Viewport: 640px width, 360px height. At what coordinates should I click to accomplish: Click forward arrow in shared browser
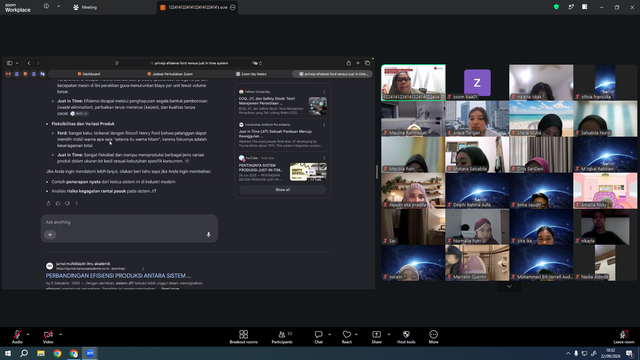click(38, 63)
